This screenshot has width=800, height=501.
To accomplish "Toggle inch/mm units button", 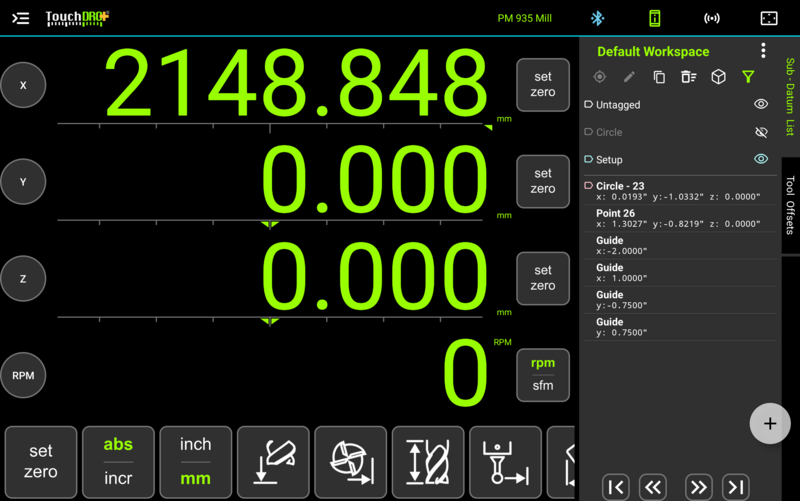I will click(x=196, y=462).
